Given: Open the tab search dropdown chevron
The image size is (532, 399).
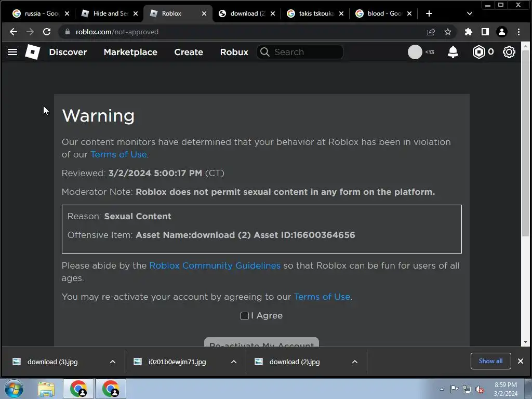Looking at the screenshot, I should pos(470,14).
